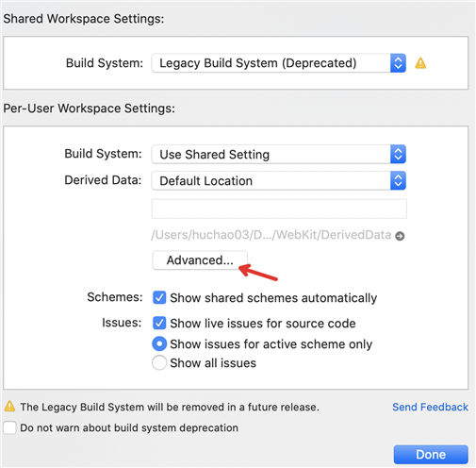Click the Done button
Viewport: 476px width, 468px height.
coord(431,455)
